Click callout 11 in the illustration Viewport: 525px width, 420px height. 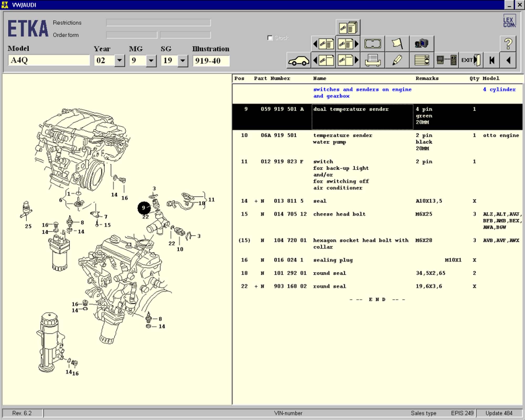click(211, 200)
